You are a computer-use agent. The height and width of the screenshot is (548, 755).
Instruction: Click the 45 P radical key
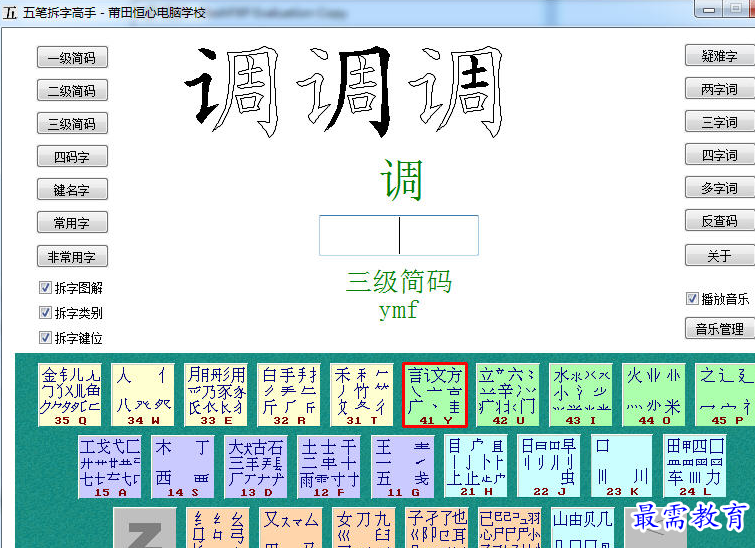point(725,395)
